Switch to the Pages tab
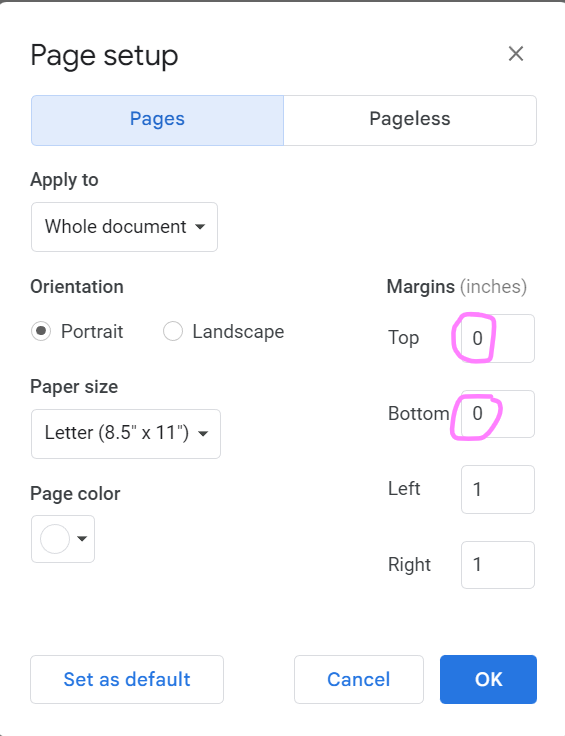This screenshot has width=565, height=736. coord(157,120)
